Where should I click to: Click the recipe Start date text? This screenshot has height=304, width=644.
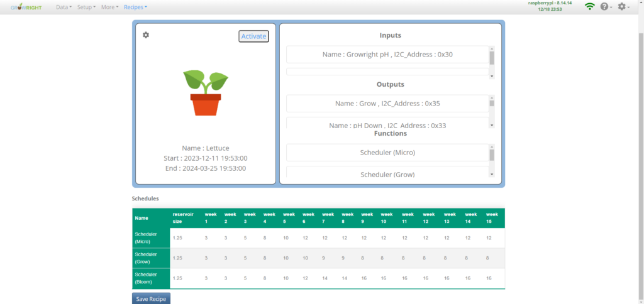click(206, 158)
